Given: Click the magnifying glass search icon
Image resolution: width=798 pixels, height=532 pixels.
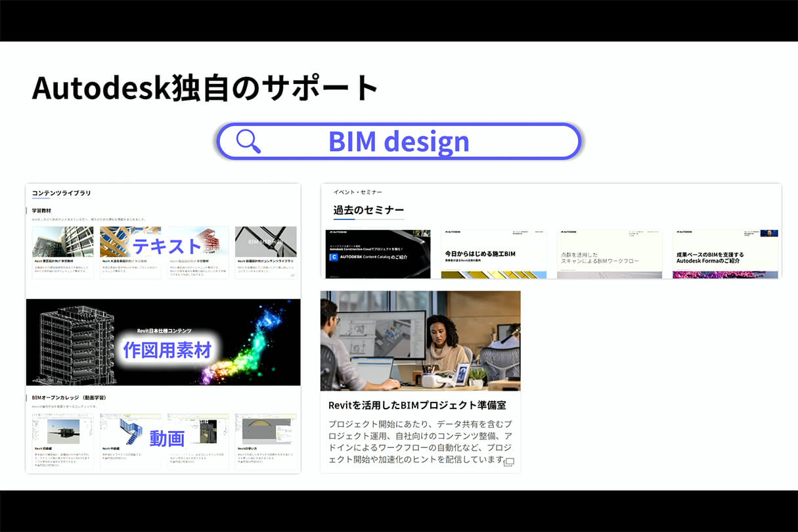Looking at the screenshot, I should (x=247, y=141).
